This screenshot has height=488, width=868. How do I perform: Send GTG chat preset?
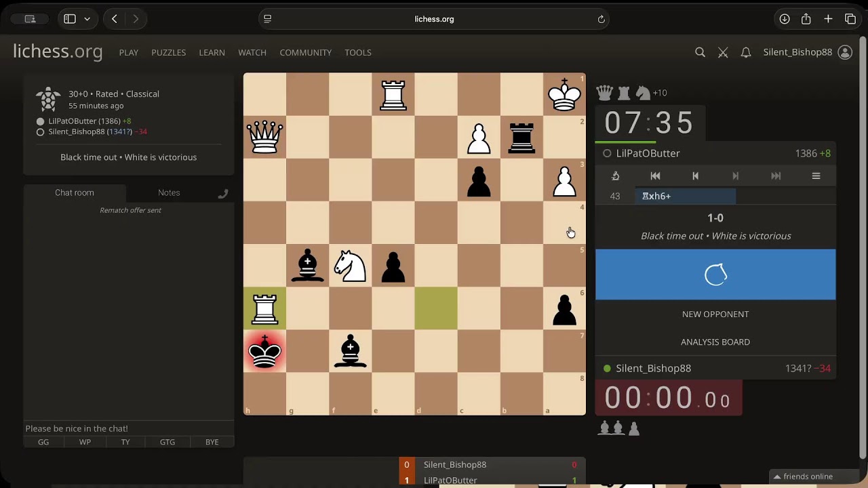167,442
